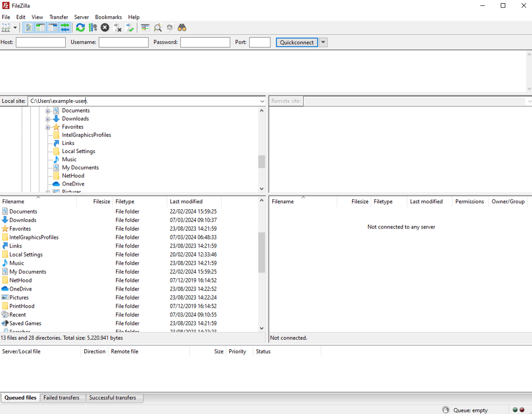This screenshot has height=414, width=532.
Task: Open the Quickconnect history dropdown
Action: (x=323, y=42)
